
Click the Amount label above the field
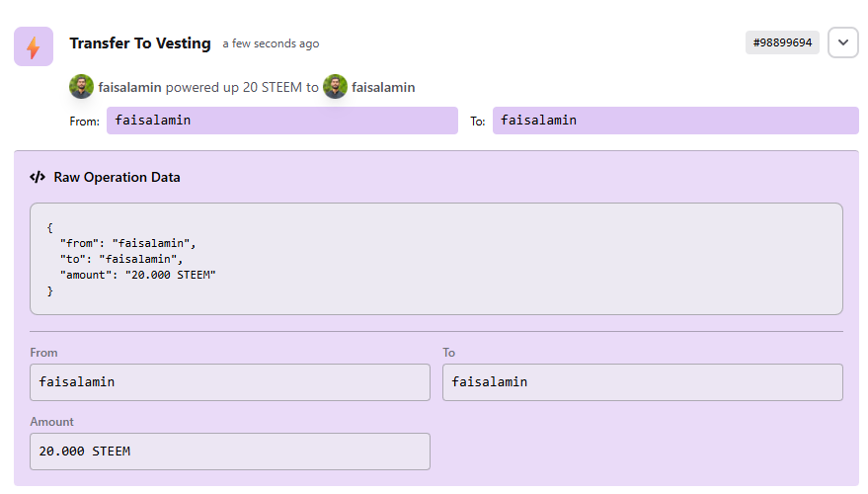tap(51, 422)
